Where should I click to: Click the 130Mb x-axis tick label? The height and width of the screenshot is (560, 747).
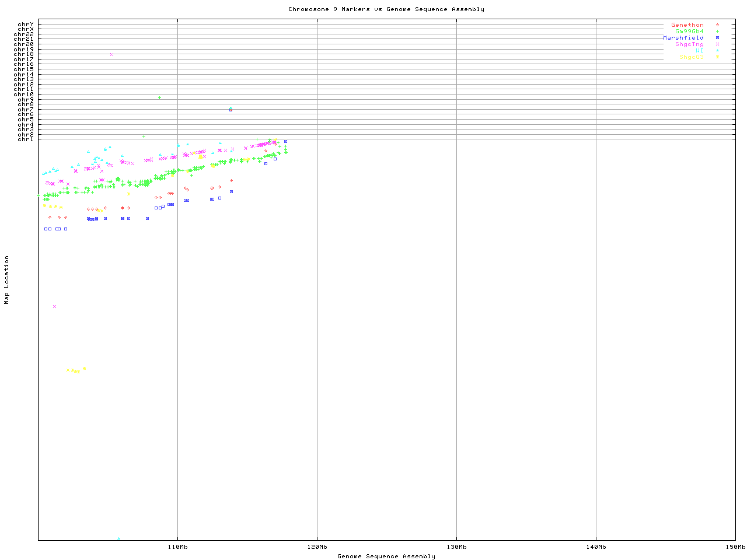456,547
